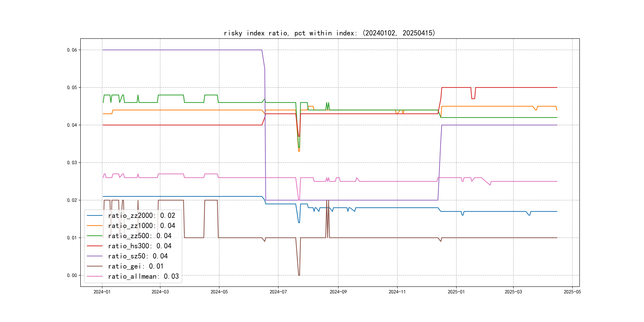Viewport: 644px width, 322px height.
Task: Click the brown ratio_gei legend line sample
Action: coord(94,266)
